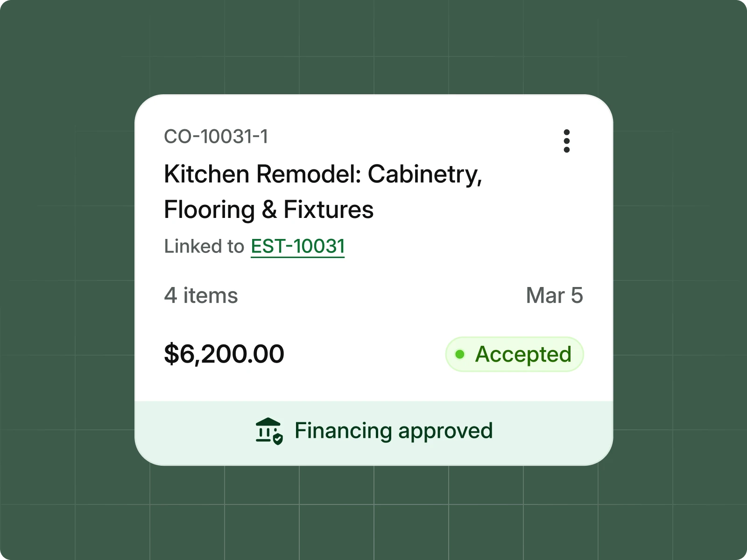Click the $6,200.00 total amount

pos(224,354)
